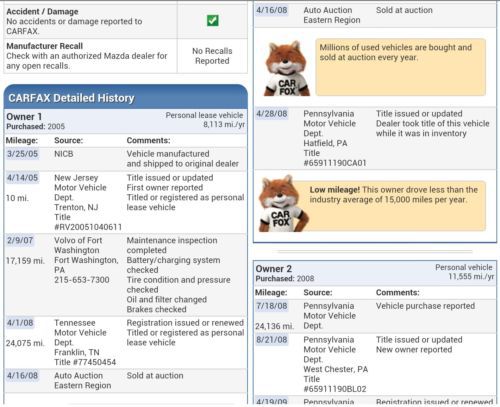This screenshot has height=407, width=500.
Task: Click the 3/25/05 date entry
Action: pos(22,154)
